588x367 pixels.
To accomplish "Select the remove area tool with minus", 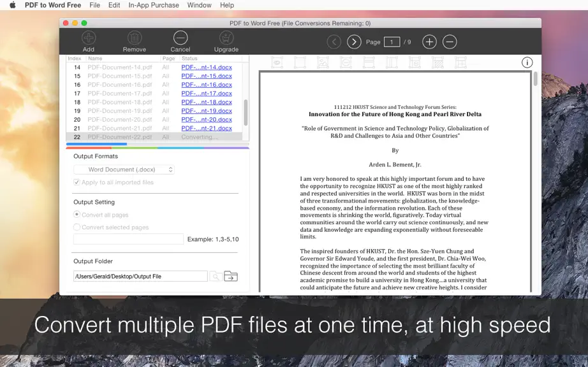I will [346, 62].
